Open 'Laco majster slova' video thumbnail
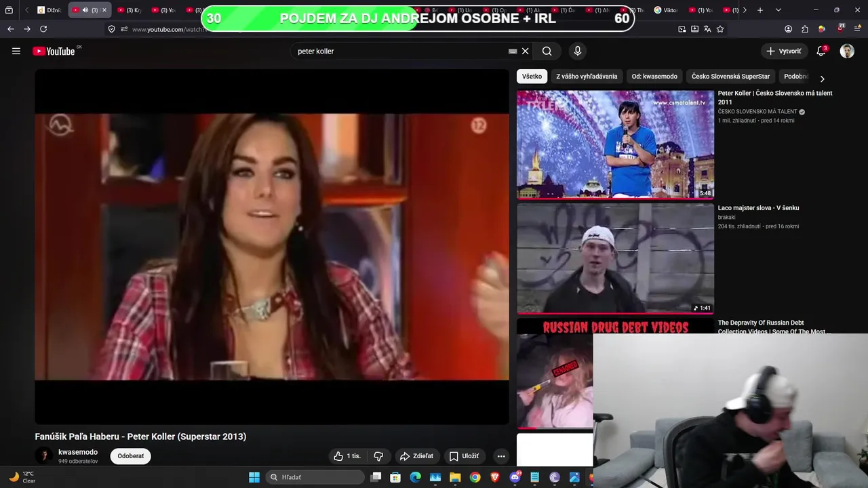This screenshot has height=488, width=868. [x=615, y=259]
